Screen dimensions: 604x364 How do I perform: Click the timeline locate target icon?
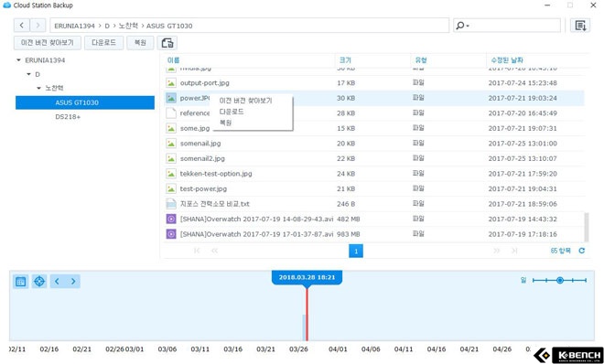[39, 282]
